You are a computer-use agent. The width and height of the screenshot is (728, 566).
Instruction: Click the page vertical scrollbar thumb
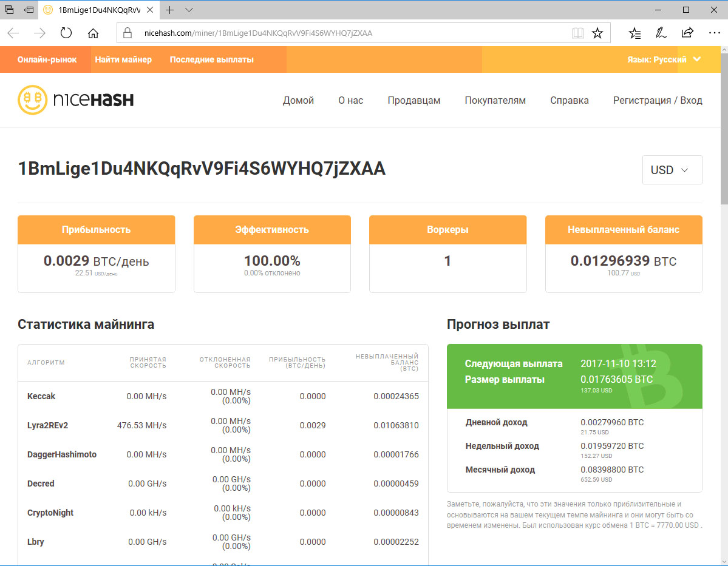(x=724, y=129)
